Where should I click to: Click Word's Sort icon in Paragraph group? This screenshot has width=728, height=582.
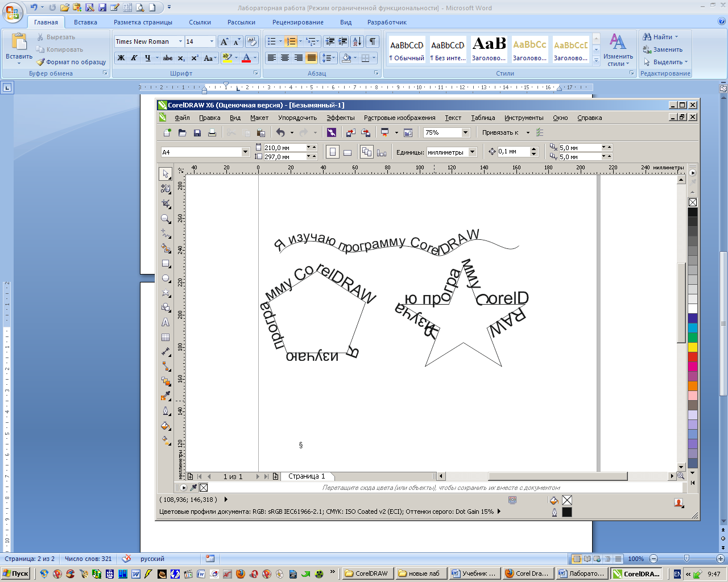(357, 41)
